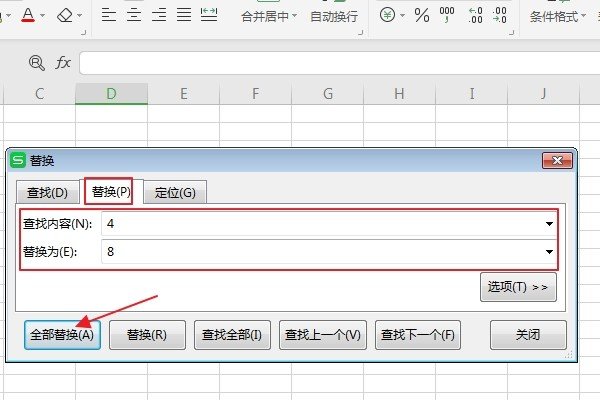This screenshot has height=400, width=600.
Task: Select column G header
Action: click(328, 94)
